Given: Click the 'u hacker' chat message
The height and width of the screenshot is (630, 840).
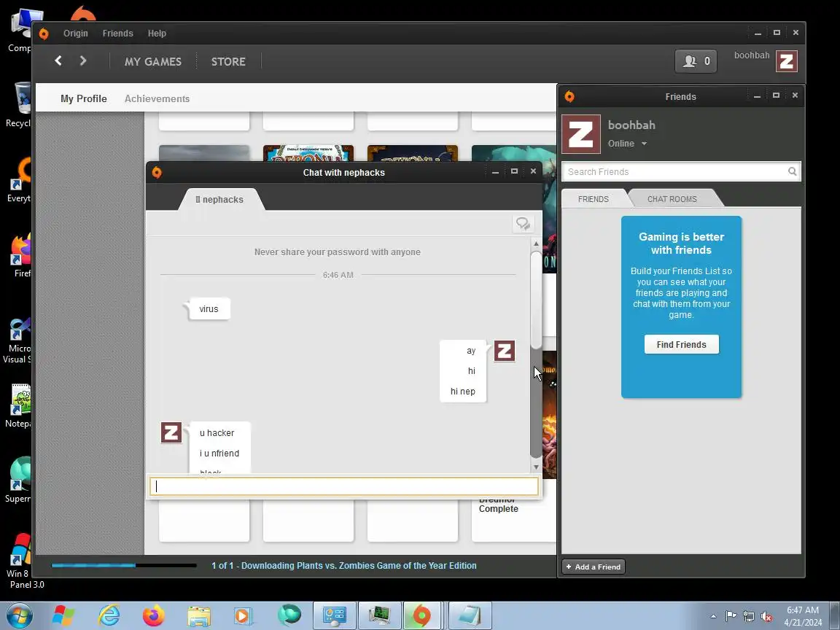Looking at the screenshot, I should (x=217, y=433).
